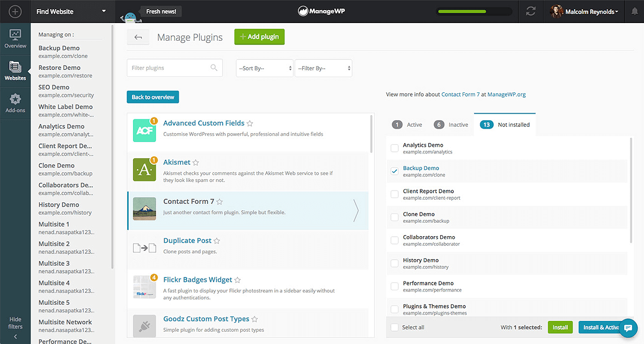This screenshot has width=644, height=344.
Task: Expand Contact Form 7 details chevron
Action: click(x=356, y=210)
